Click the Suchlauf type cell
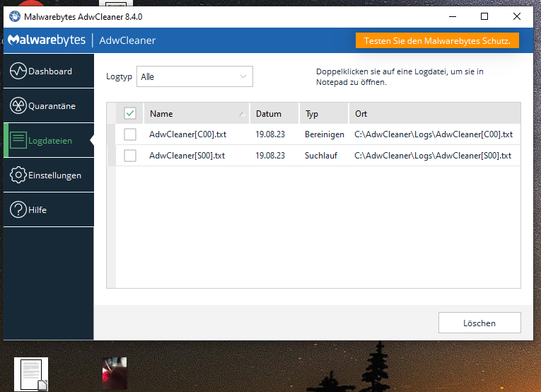This screenshot has height=392, width=541. pos(321,156)
